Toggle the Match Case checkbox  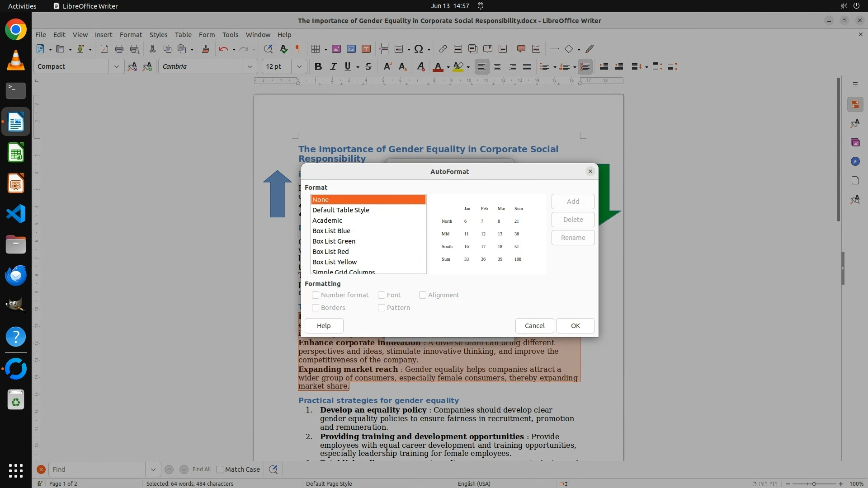220,469
